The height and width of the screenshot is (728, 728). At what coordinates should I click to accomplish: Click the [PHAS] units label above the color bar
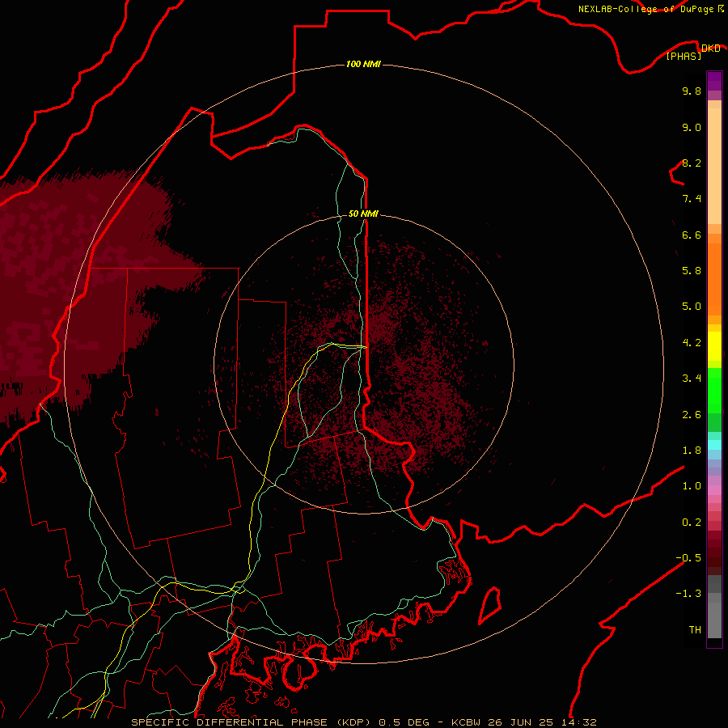pos(684,56)
